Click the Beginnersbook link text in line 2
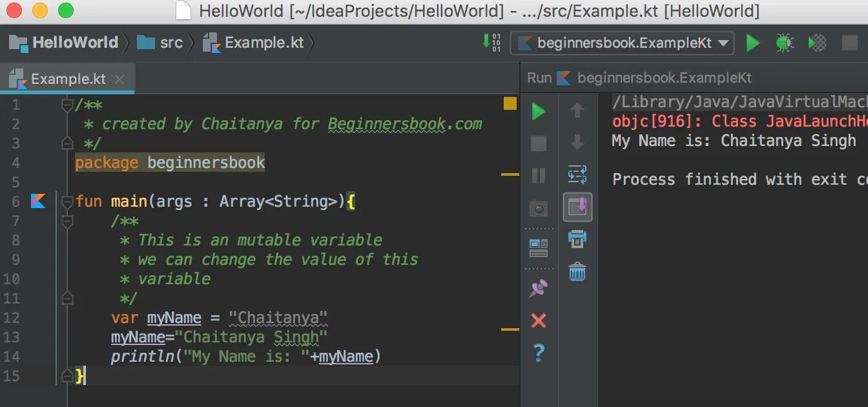 point(387,124)
